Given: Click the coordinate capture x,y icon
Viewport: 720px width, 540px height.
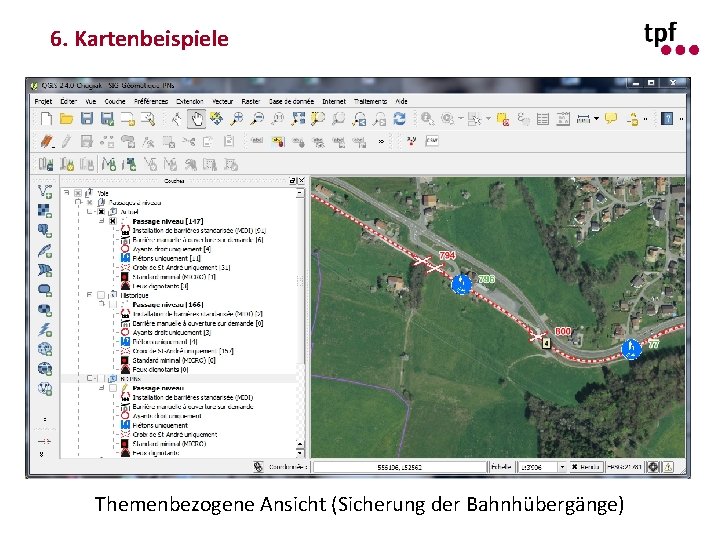Looking at the screenshot, I should tap(411, 141).
